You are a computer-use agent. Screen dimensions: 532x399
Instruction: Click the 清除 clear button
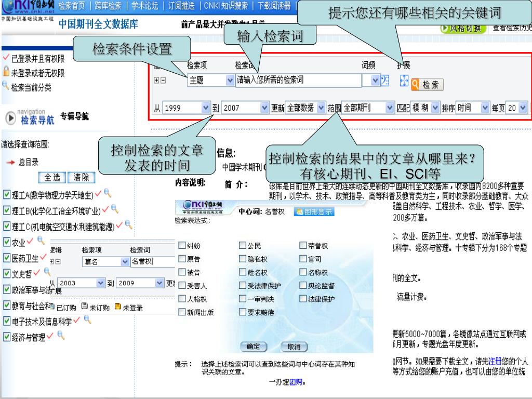(81, 177)
